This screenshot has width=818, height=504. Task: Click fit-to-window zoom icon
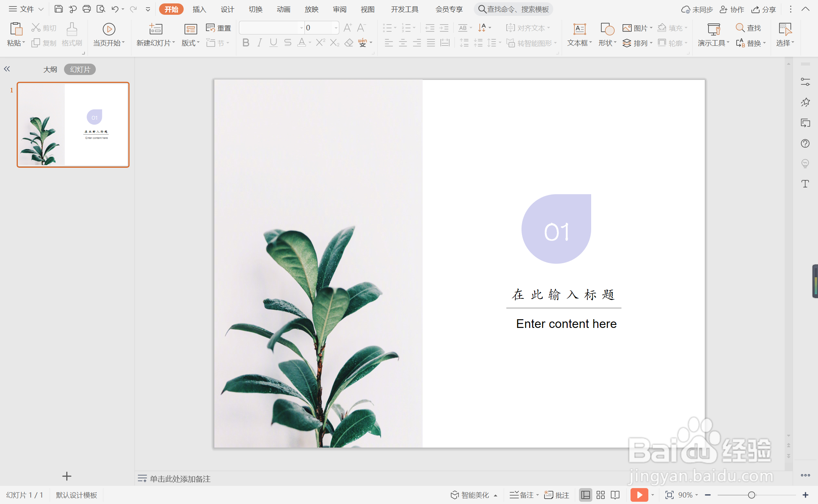pos(670,495)
